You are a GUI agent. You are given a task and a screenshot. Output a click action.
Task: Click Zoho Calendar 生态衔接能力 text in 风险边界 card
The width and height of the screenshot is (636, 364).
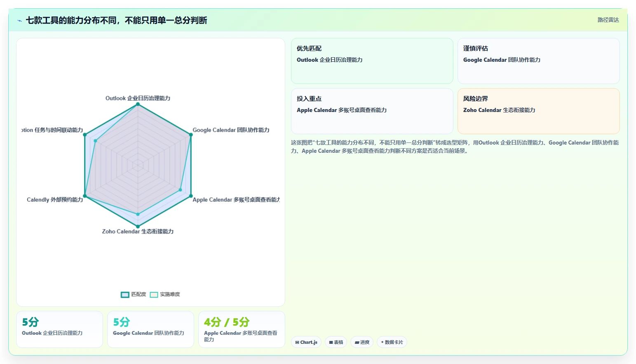(x=499, y=110)
